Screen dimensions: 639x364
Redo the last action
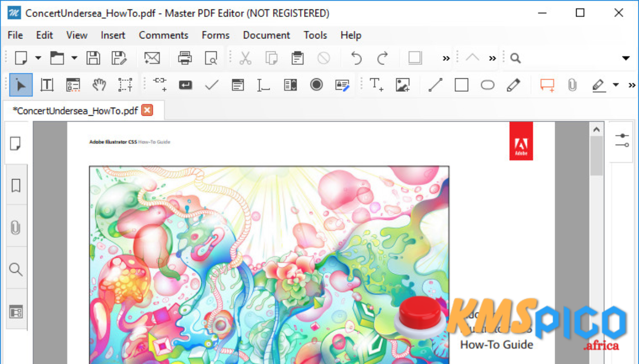click(x=382, y=58)
